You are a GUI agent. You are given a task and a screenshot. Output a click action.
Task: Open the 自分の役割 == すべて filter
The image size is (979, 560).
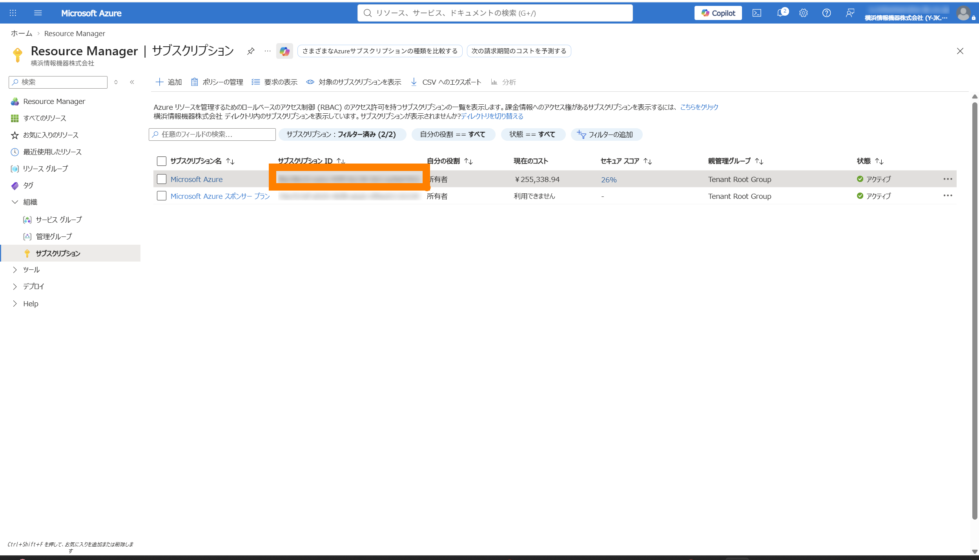[453, 135]
